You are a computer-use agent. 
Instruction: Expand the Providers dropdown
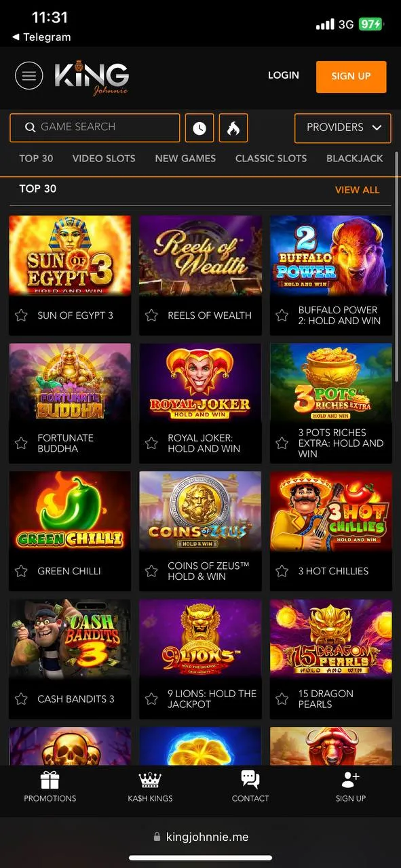click(x=343, y=127)
